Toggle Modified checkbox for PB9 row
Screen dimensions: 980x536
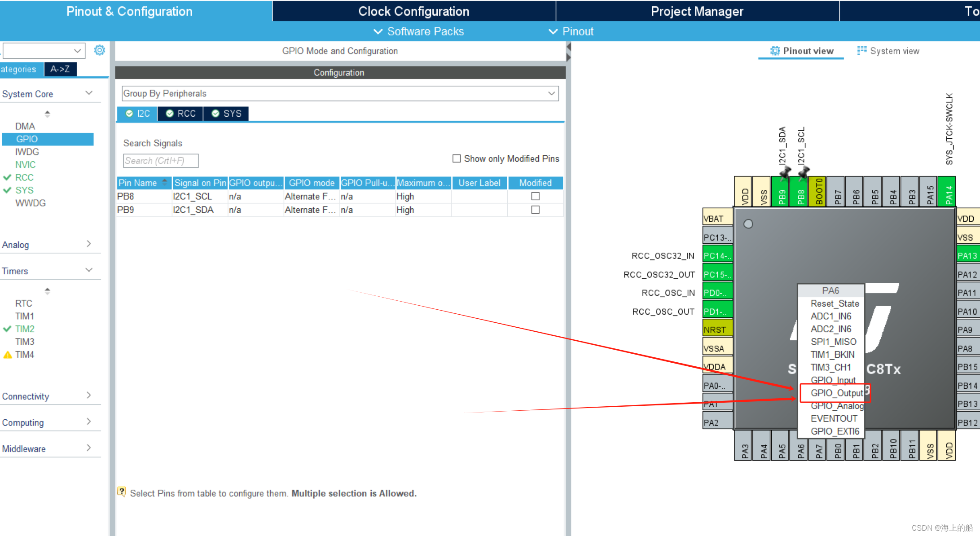click(x=535, y=210)
